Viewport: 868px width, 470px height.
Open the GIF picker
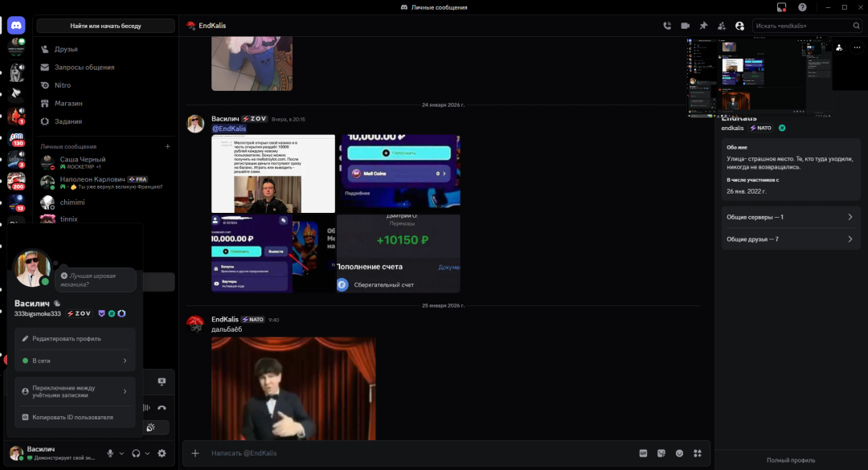click(x=643, y=453)
